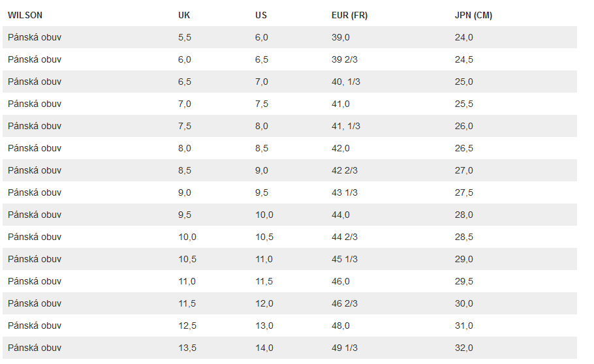Image resolution: width=594 pixels, height=364 pixels.
Task: Click the US column header
Action: (x=261, y=15)
